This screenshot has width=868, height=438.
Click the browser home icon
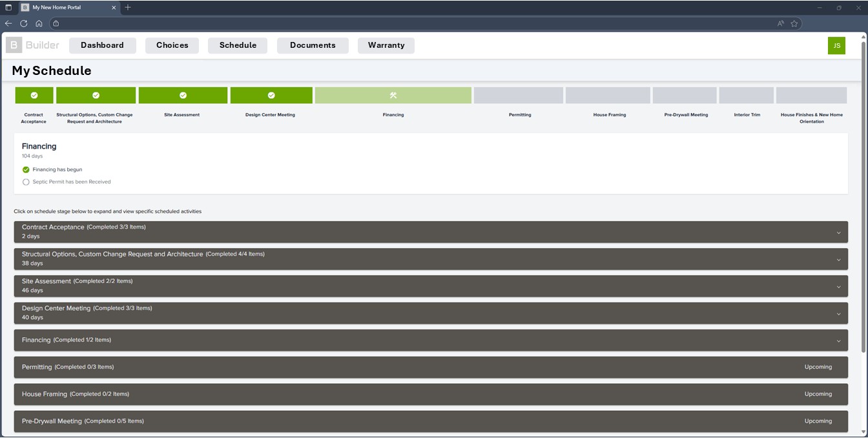pos(39,23)
